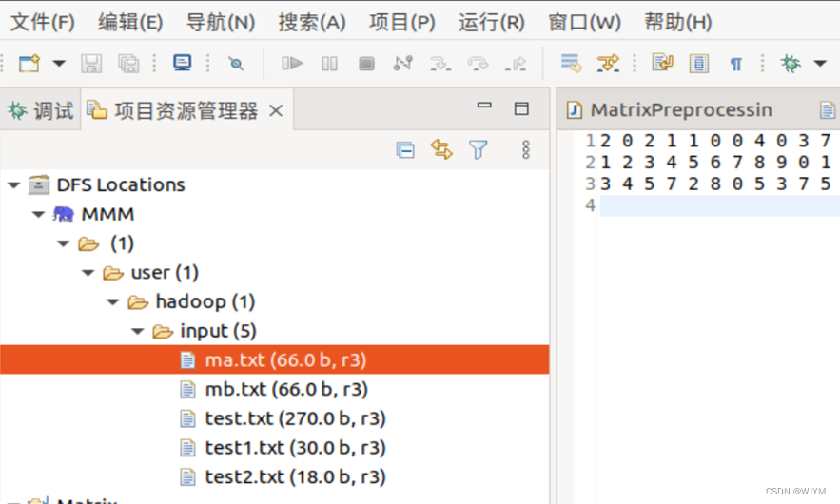Collapse the user (1) folder
The width and height of the screenshot is (840, 504).
pos(88,273)
